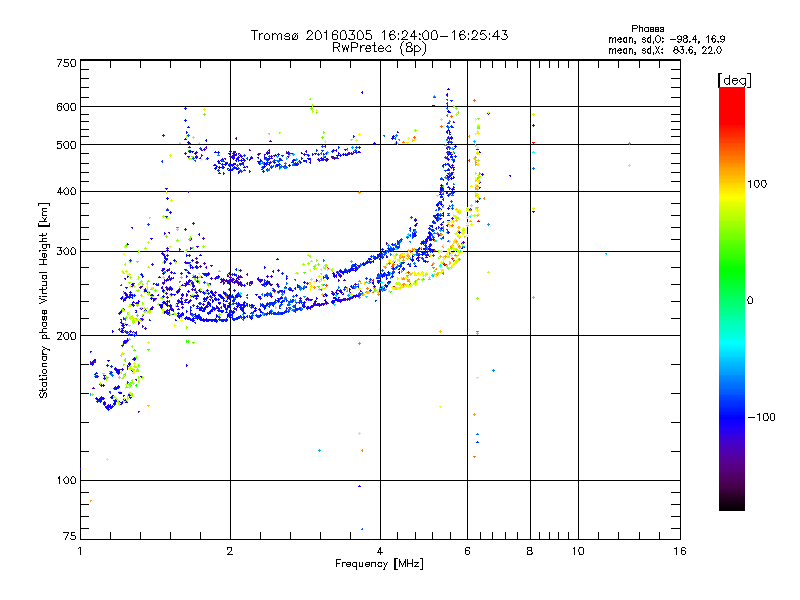Click the colorbar at the yellow 100 level

[x=732, y=184]
